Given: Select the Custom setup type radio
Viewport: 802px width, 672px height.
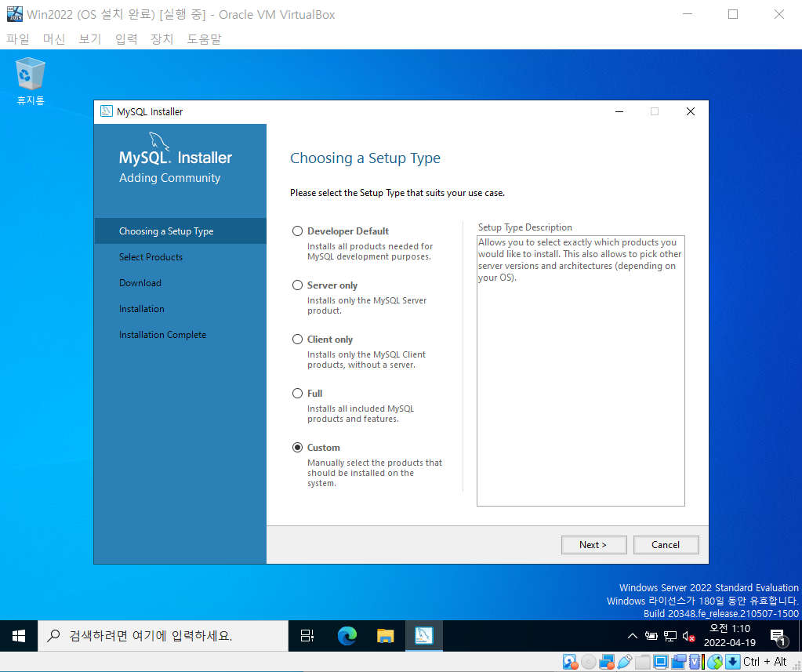Looking at the screenshot, I should pos(297,448).
